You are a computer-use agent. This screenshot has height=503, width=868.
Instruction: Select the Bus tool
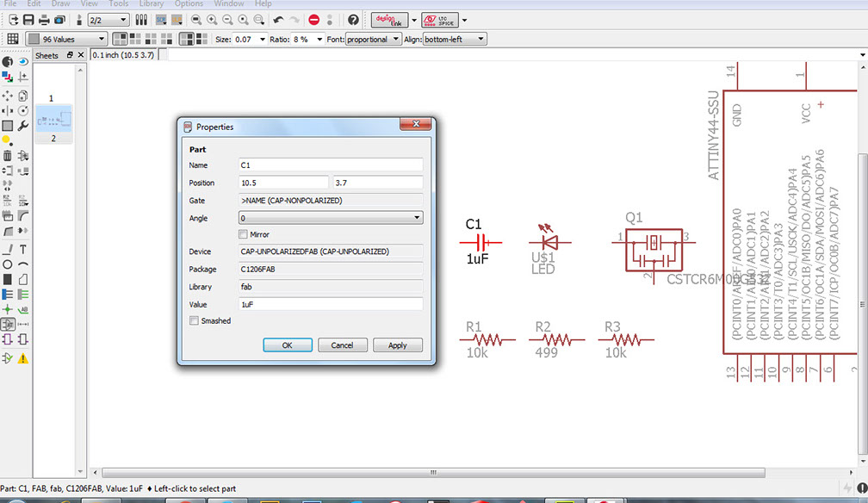pyautogui.click(x=7, y=295)
